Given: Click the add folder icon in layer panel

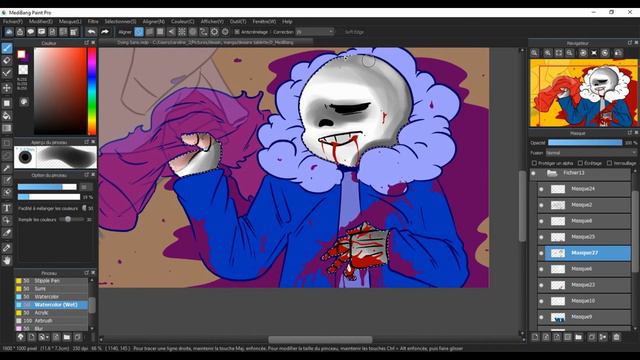Looking at the screenshot, I should (x=578, y=337).
